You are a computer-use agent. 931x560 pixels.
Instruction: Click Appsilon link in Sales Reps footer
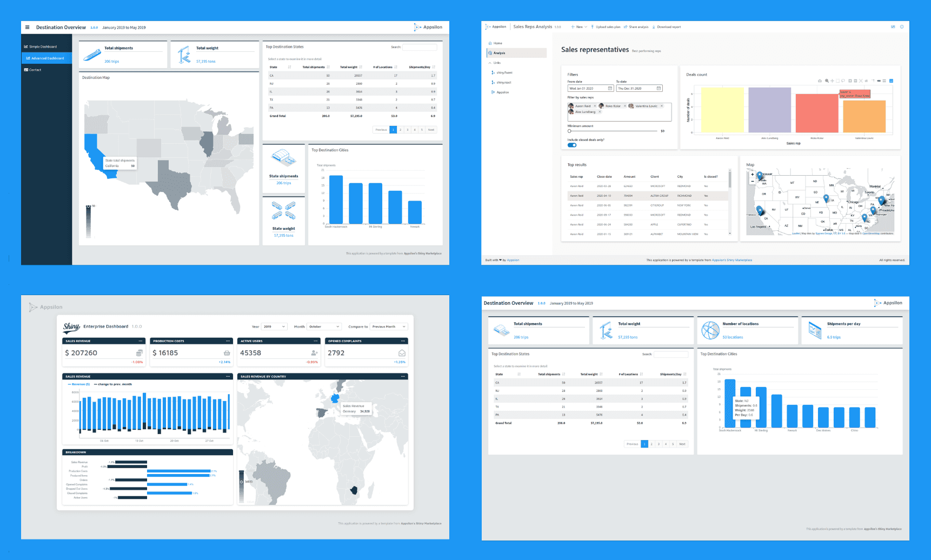coord(513,260)
